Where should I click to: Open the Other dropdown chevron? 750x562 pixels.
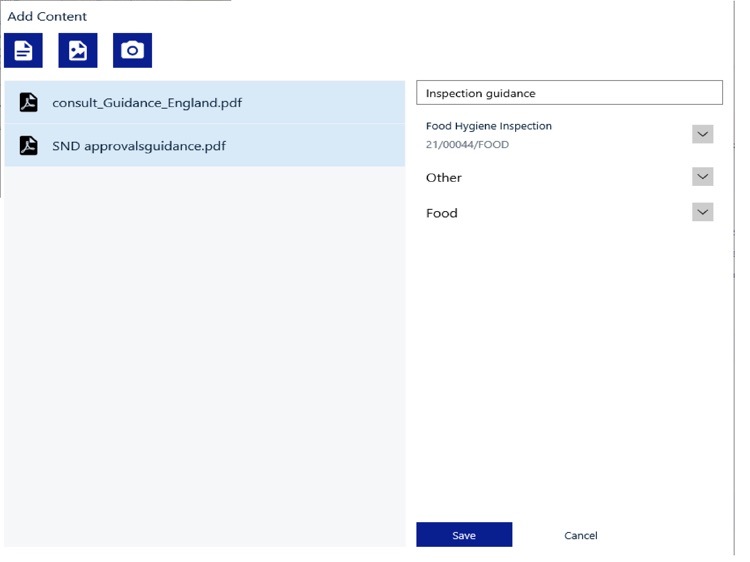pos(703,176)
